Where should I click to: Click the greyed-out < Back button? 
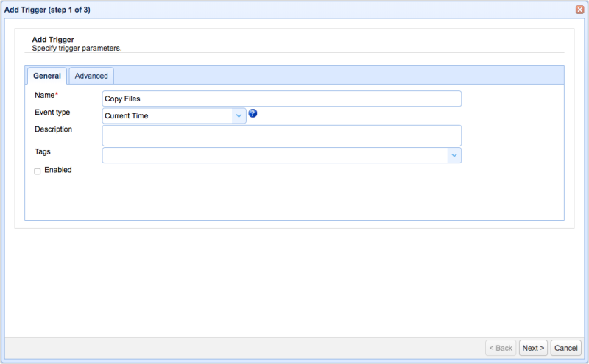click(501, 348)
